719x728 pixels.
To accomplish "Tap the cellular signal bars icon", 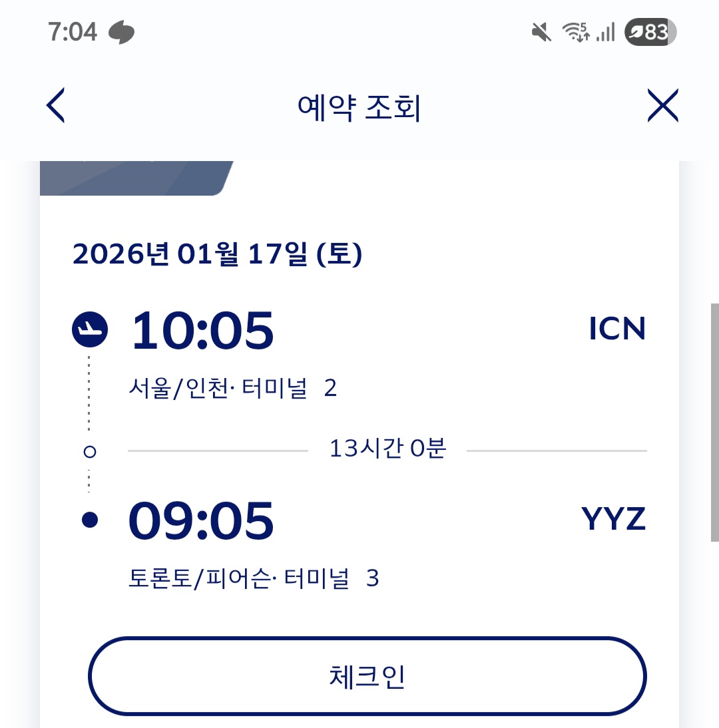I will [x=606, y=32].
